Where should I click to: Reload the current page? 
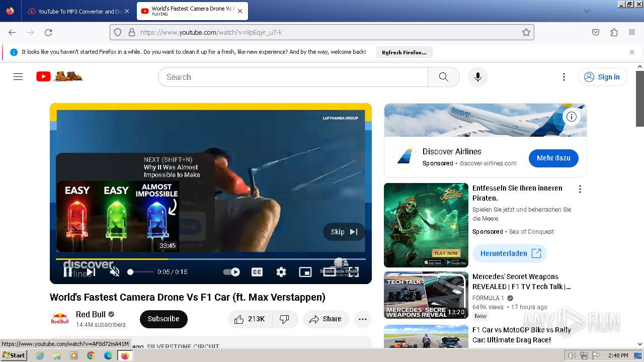[48, 32]
